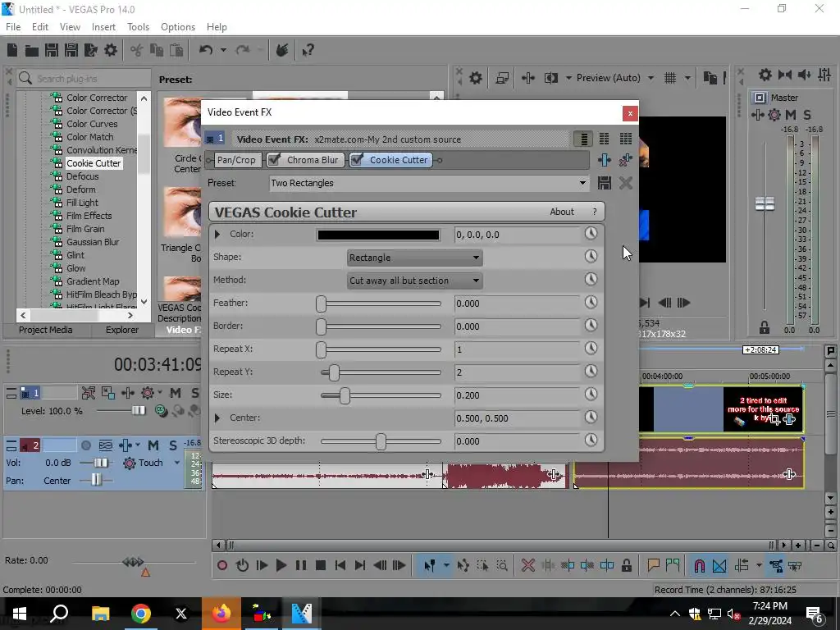Select Gaussian Blur in plug-in list

click(x=93, y=242)
